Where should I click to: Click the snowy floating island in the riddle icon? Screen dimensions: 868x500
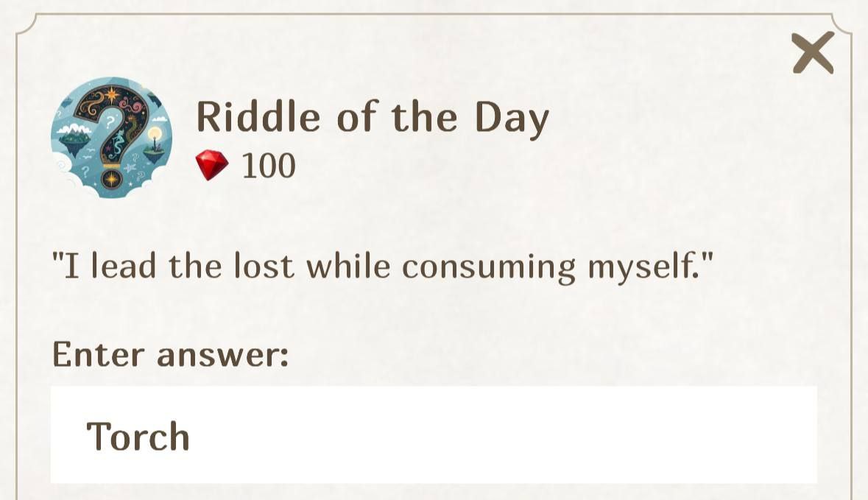coord(74,133)
